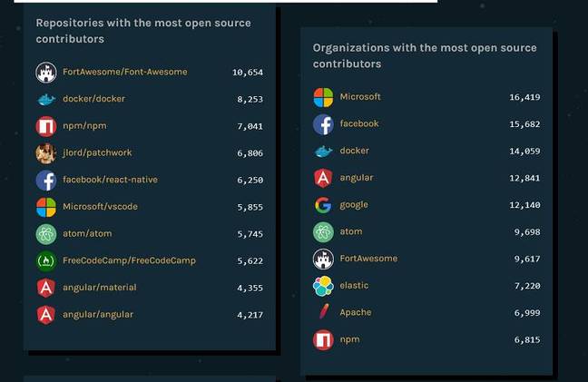
Task: Select the Apache organization name
Action: (356, 313)
